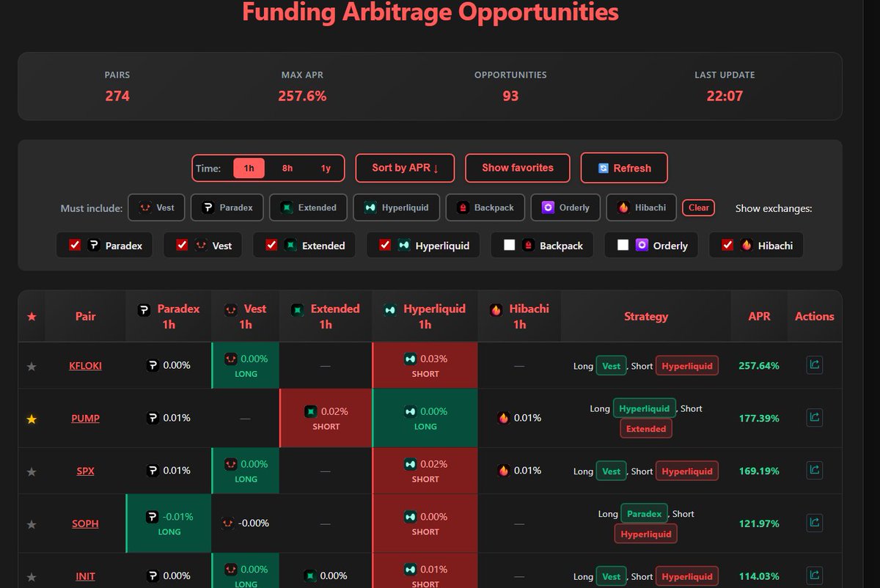Screen dimensions: 880x588
Task: Uncheck the Extended show-exchange checkbox
Action: click(271, 246)
